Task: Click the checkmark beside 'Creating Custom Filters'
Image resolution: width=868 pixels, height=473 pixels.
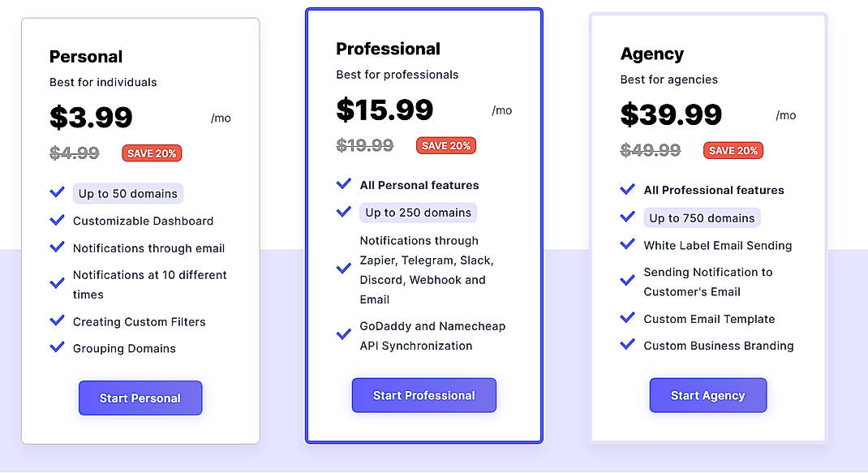Action: 57,321
